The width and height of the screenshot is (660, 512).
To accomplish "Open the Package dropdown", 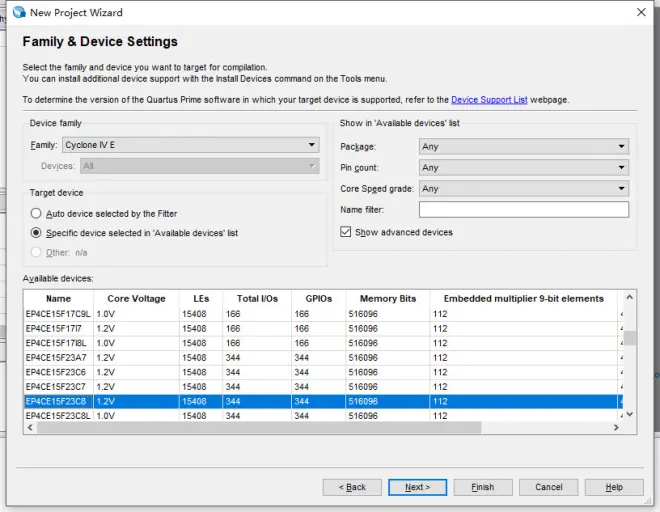I will coord(524,147).
